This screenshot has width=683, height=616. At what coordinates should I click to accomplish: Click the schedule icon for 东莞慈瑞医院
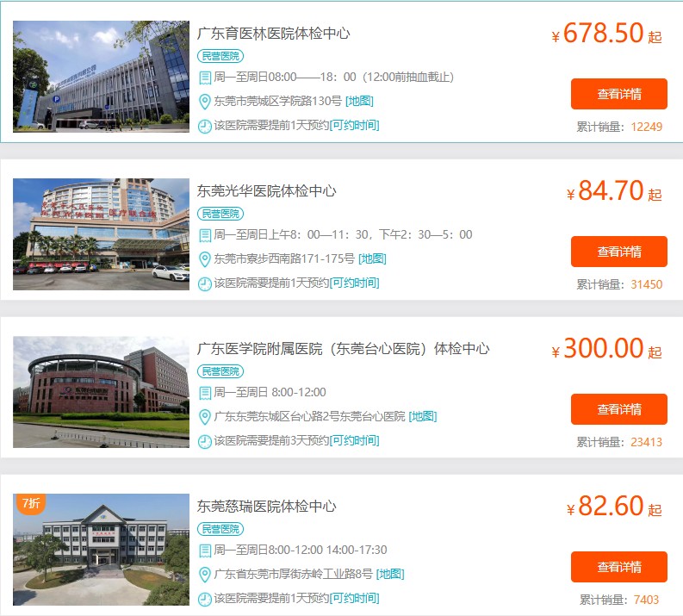point(205,551)
